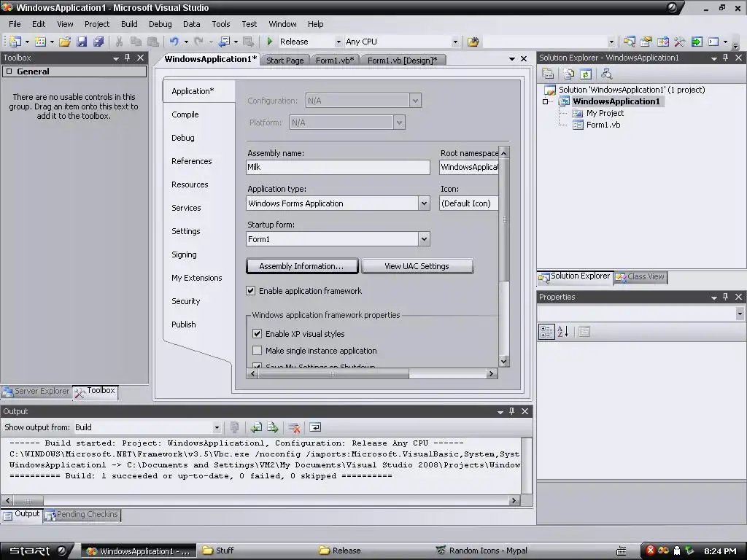
Task: Open the Debug menu
Action: 160,24
